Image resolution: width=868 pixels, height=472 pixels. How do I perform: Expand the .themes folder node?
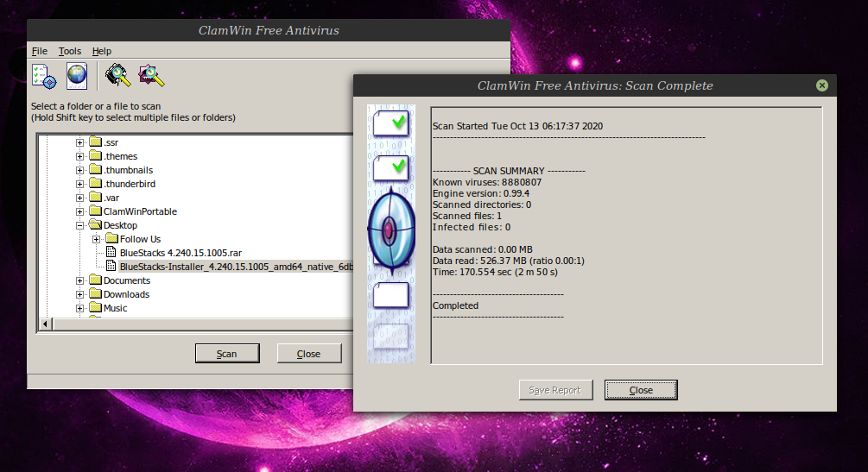click(79, 156)
